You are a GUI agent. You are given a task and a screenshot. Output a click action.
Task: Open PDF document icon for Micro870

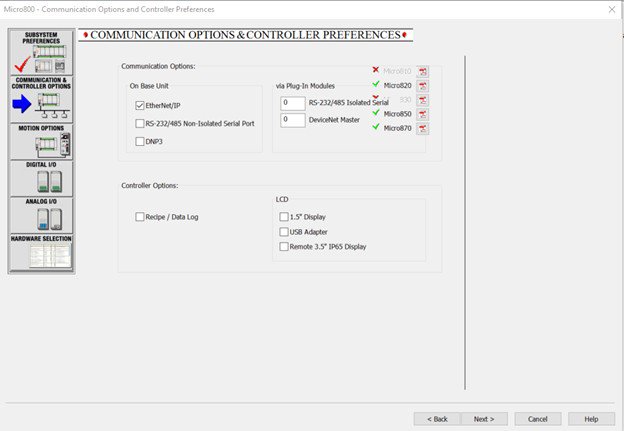pyautogui.click(x=422, y=129)
